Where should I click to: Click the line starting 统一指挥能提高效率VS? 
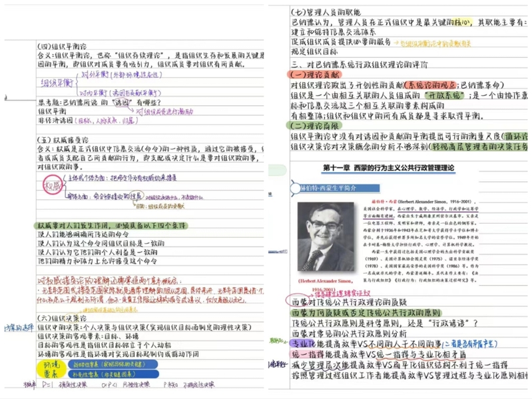[x=378, y=354]
